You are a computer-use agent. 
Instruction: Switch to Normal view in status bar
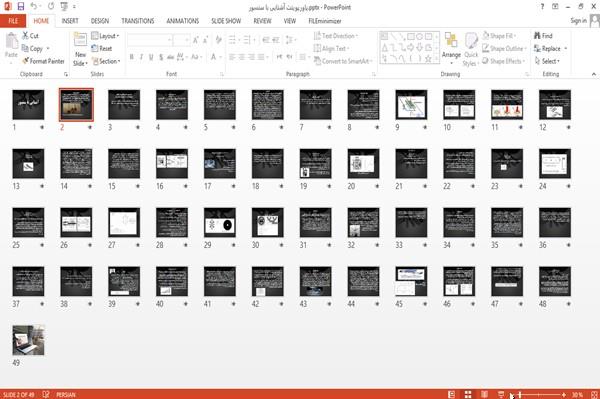pos(452,394)
